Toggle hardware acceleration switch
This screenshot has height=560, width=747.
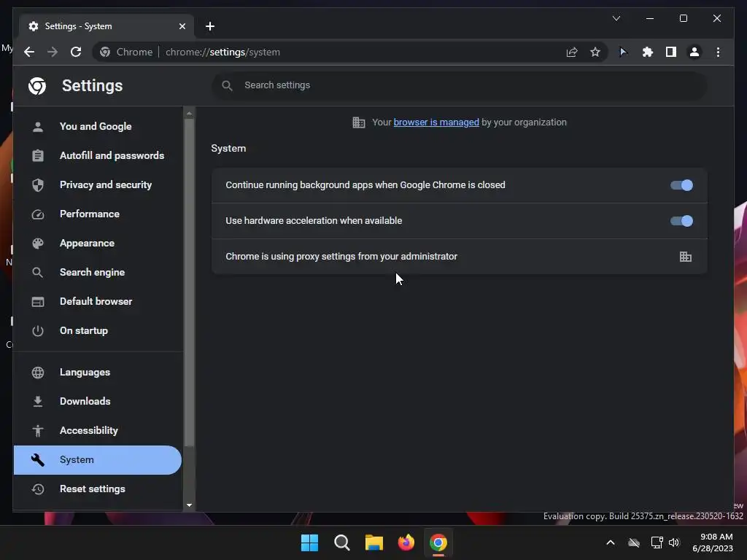(681, 221)
